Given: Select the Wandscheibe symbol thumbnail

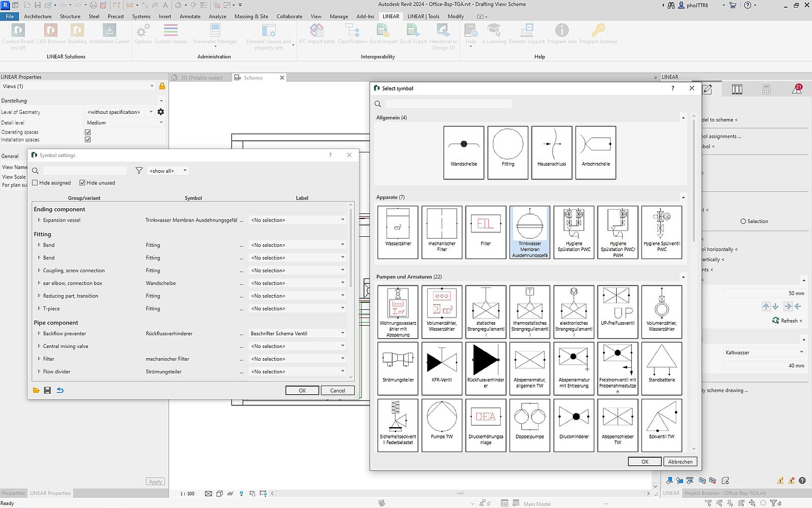Looking at the screenshot, I should coord(463,152).
